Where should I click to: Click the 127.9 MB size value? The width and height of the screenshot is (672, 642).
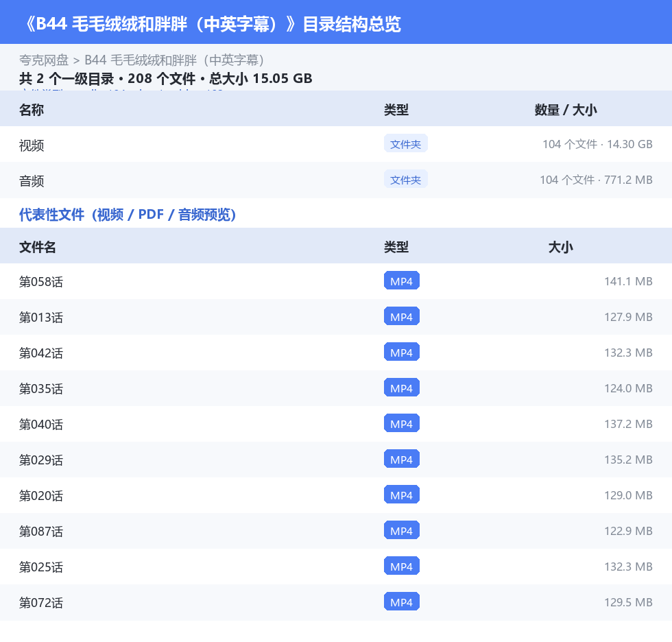click(x=628, y=317)
